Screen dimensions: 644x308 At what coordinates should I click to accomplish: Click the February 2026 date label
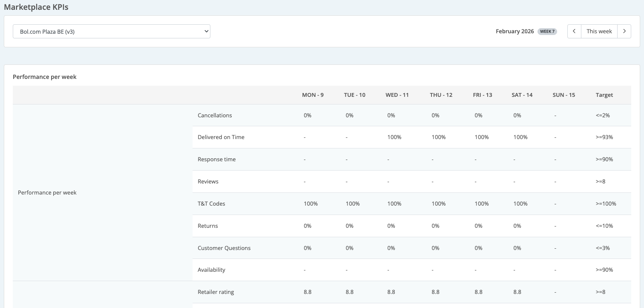coord(515,31)
